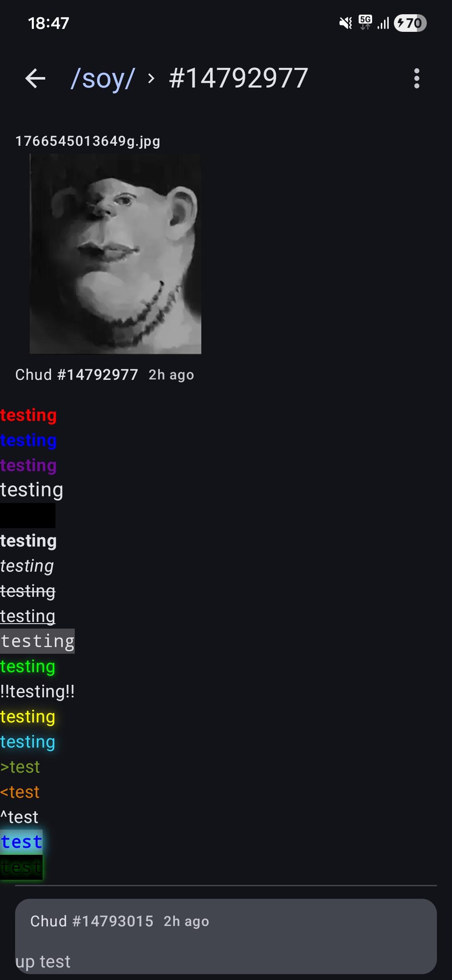This screenshot has width=452, height=980.
Task: Tap post ID Chud #14792977
Action: (x=77, y=374)
